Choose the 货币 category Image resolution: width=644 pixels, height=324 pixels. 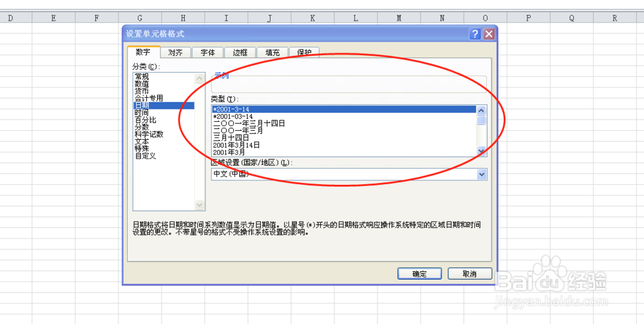click(164, 91)
